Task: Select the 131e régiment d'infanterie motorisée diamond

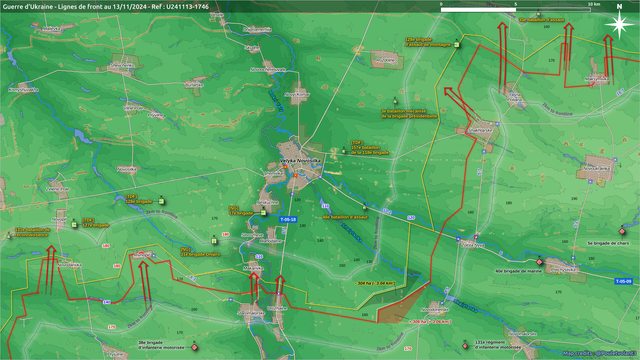Action: pos(465,346)
